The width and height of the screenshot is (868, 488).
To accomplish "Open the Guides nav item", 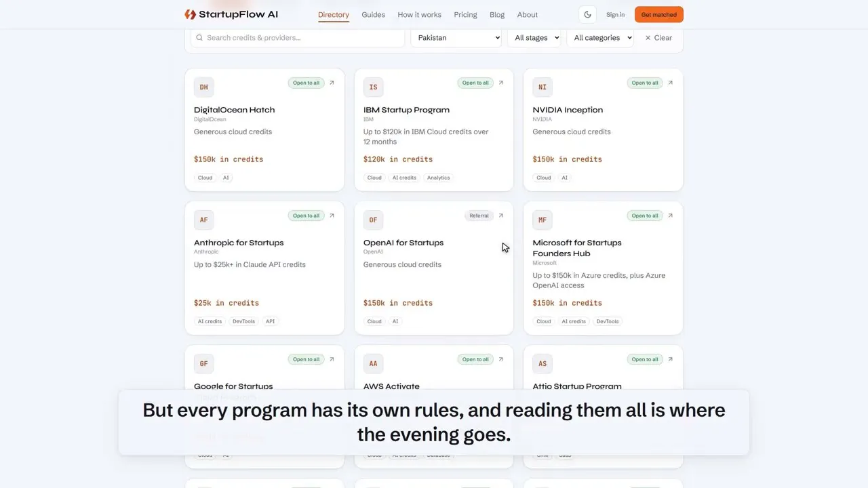I will click(x=373, y=14).
